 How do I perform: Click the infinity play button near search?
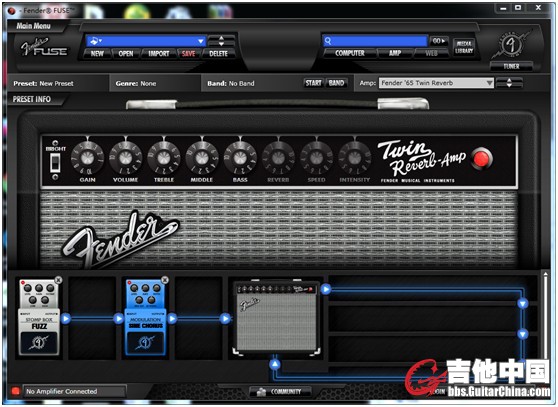(x=439, y=41)
